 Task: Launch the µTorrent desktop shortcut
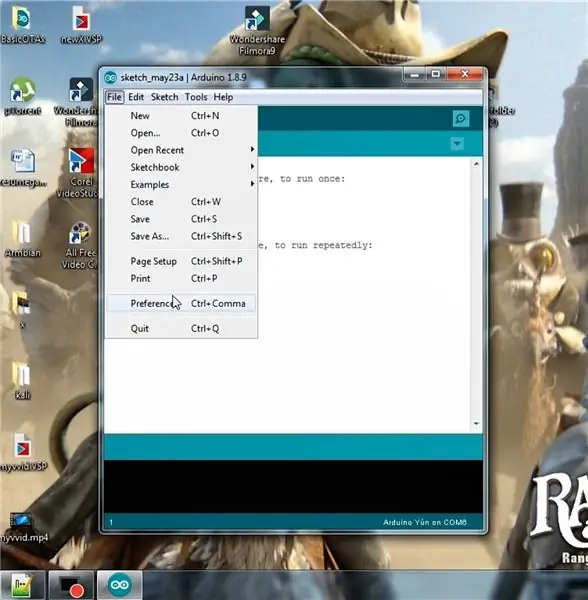(x=23, y=97)
